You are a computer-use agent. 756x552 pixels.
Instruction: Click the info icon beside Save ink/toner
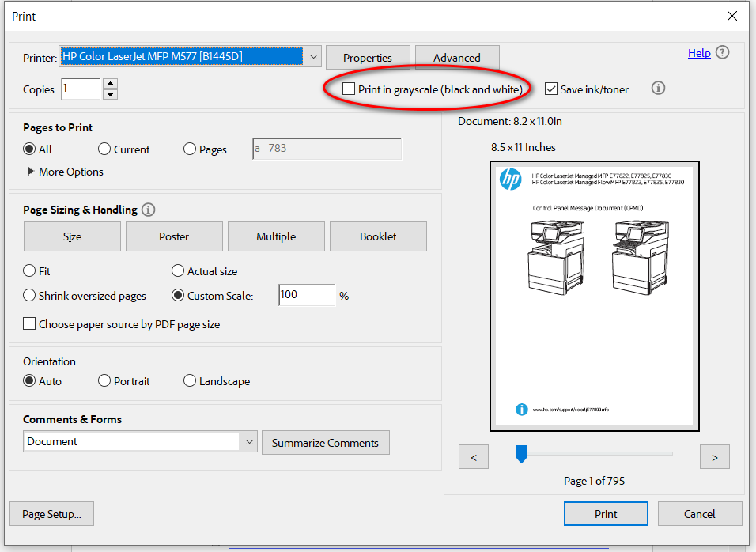(658, 88)
